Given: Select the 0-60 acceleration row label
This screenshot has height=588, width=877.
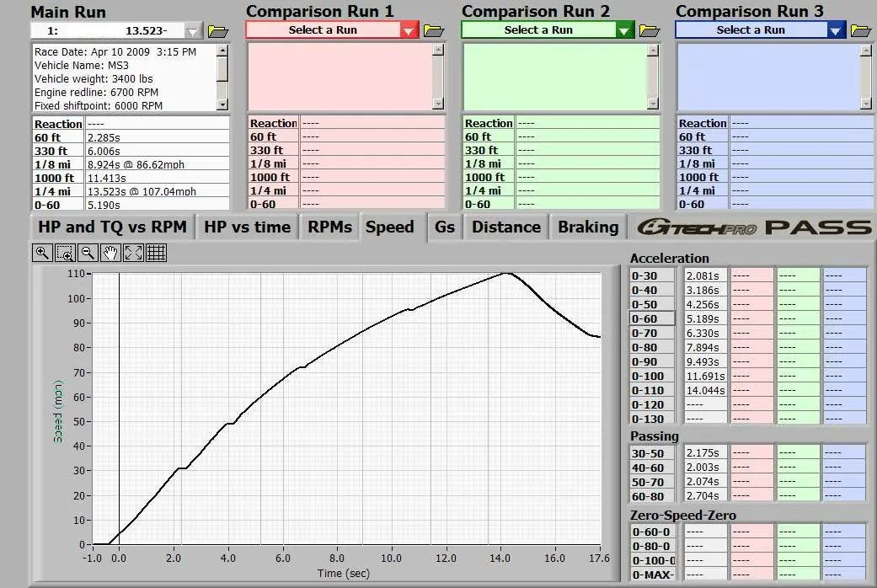Looking at the screenshot, I should point(652,318).
